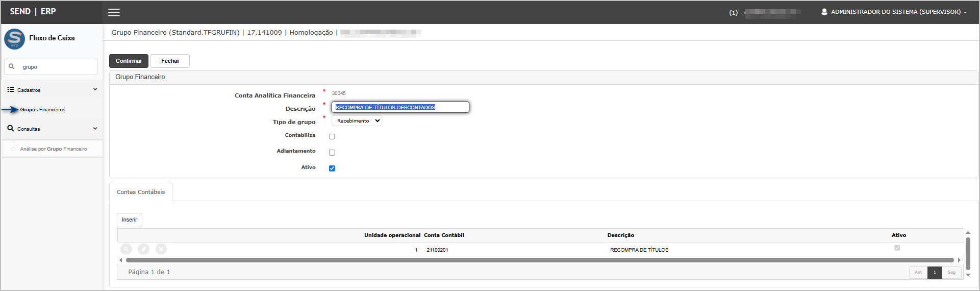Viewport: 980px width, 291px height.
Task: Click the Descrição column header in the table
Action: click(621, 235)
